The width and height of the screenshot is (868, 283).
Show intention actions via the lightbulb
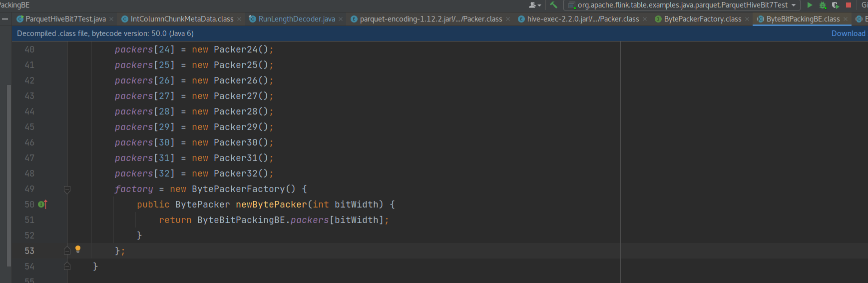[x=78, y=249]
